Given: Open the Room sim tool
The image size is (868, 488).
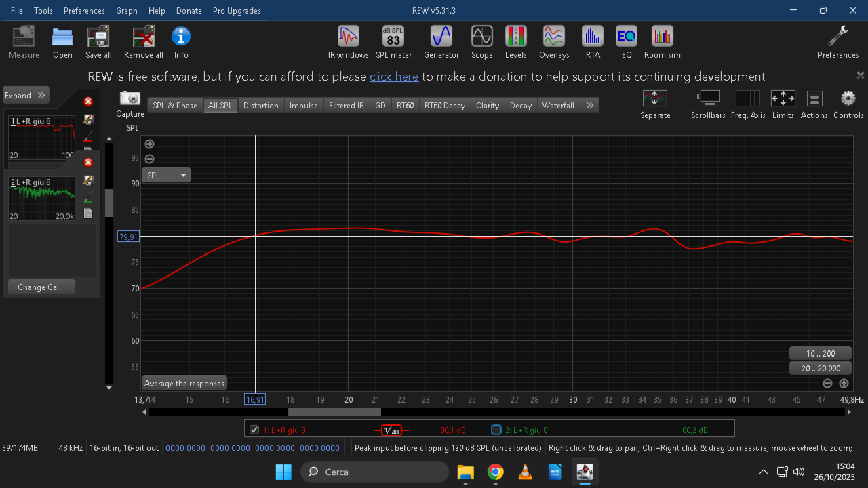Looking at the screenshot, I should [x=662, y=42].
